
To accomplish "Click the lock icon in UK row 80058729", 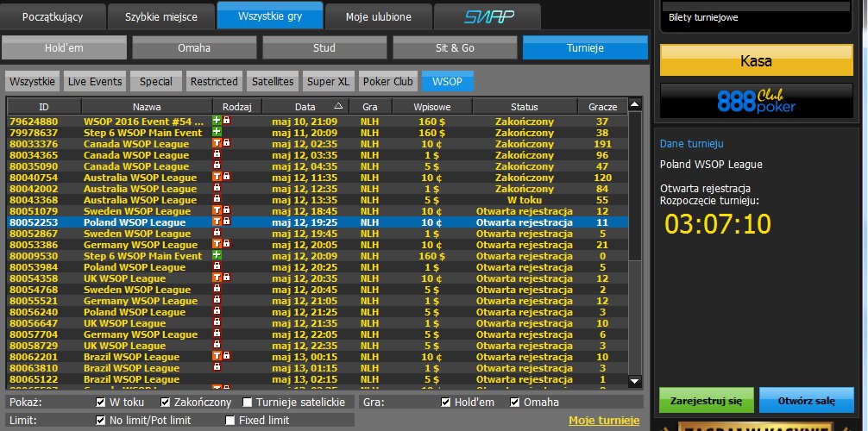I will coord(217,346).
